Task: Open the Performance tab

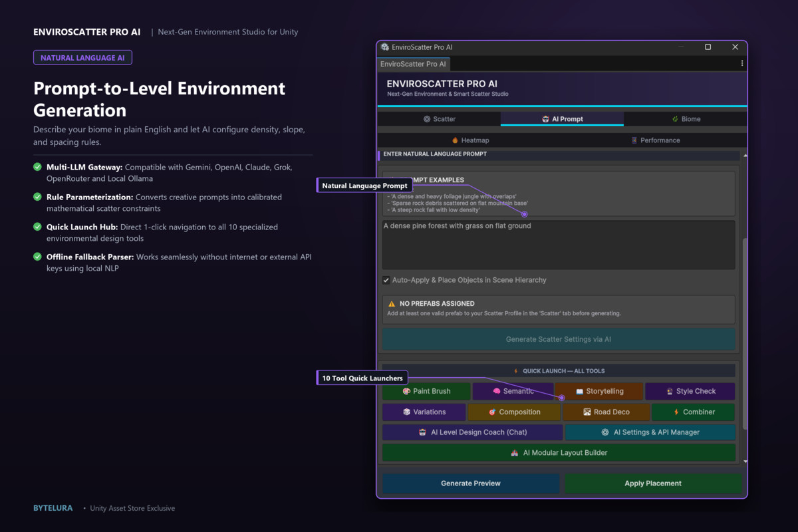Action: coord(655,140)
